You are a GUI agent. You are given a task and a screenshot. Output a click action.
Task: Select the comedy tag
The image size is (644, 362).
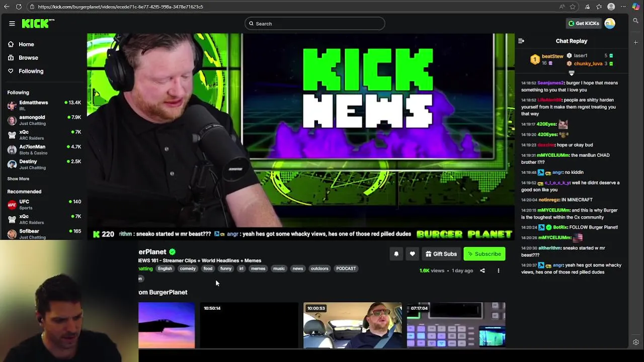188,268
